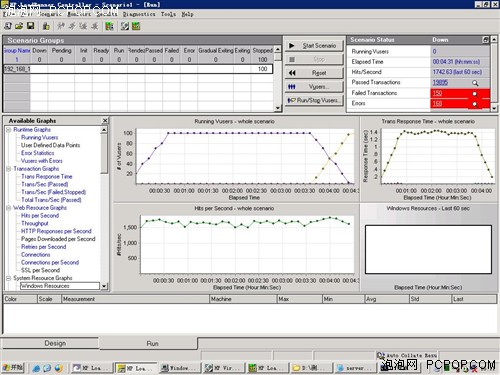Viewport: 500px width, 375px height.
Task: Switch to the HP Vir... taskbar window
Action: [x=224, y=368]
